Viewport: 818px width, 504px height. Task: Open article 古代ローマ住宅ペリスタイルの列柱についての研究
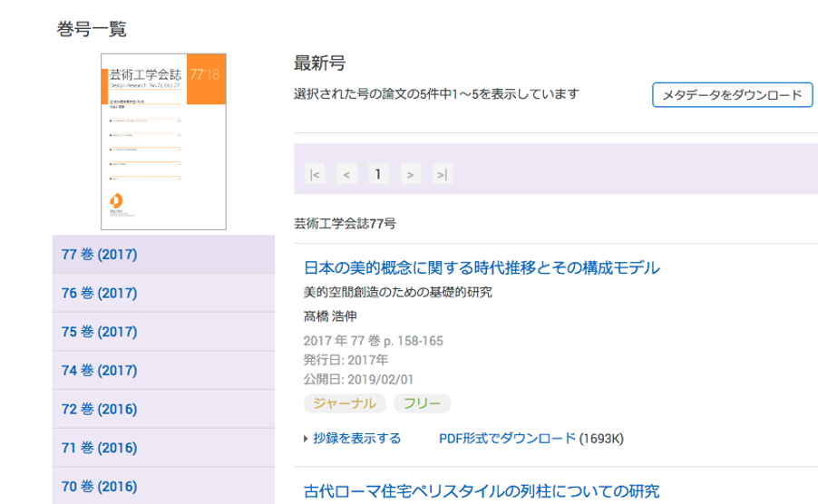pyautogui.click(x=482, y=492)
